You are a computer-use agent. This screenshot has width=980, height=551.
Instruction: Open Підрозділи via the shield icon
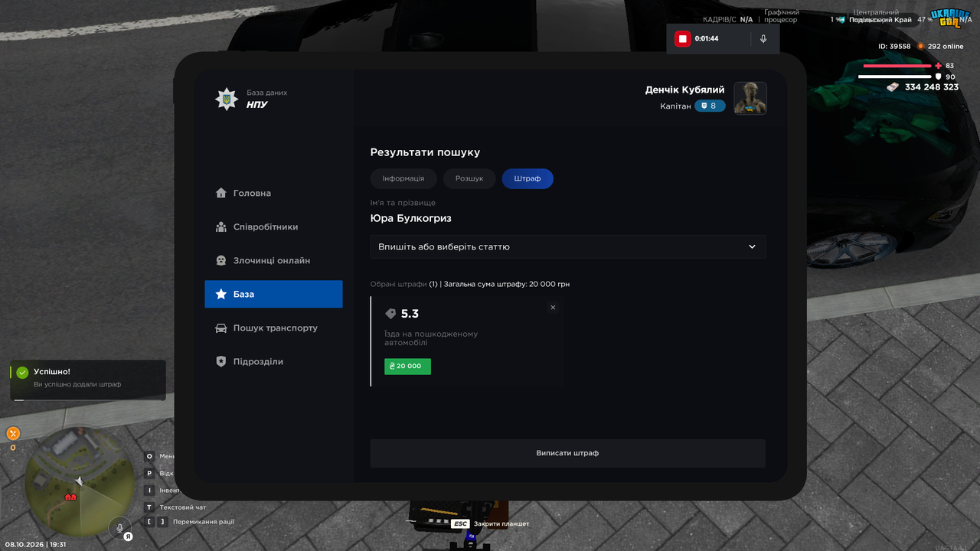tap(221, 361)
